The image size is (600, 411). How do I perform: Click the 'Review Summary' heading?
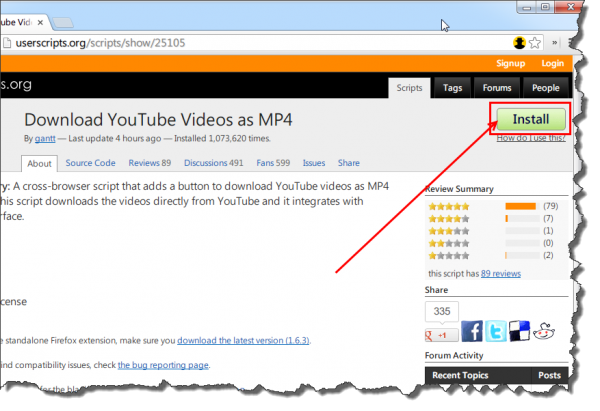pos(459,189)
